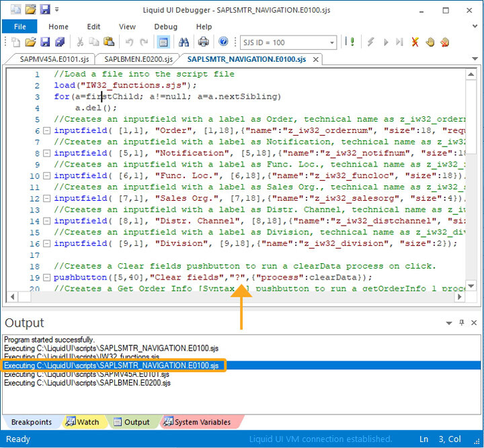The height and width of the screenshot is (448, 484).
Task: Click the crossed hand remove breakpoints icon
Action: 445,42
